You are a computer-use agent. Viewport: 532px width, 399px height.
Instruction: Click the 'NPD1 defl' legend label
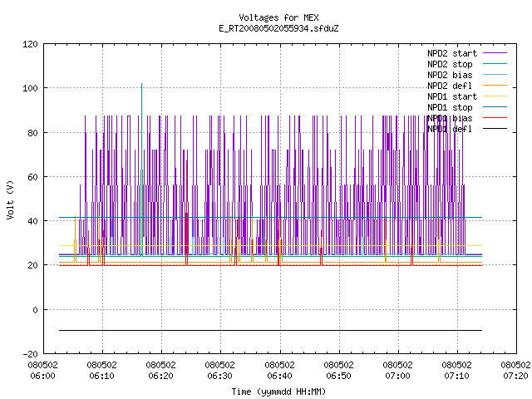point(450,130)
